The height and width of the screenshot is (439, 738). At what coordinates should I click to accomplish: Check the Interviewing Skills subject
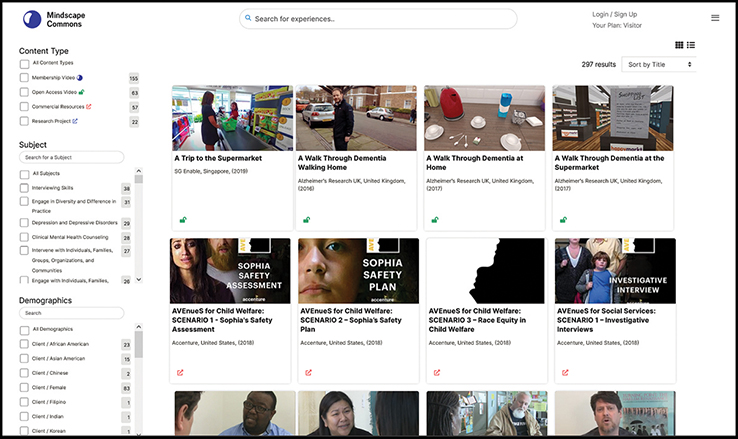tap(24, 188)
